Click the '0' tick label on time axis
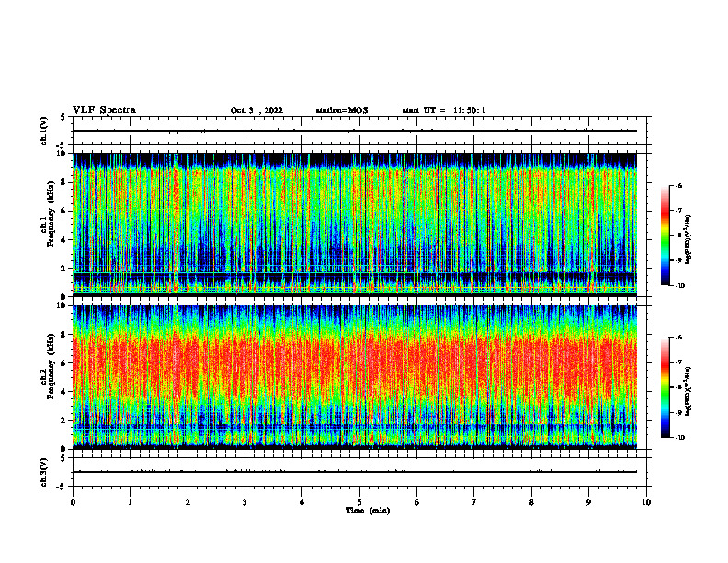728x563 pixels. (x=73, y=502)
